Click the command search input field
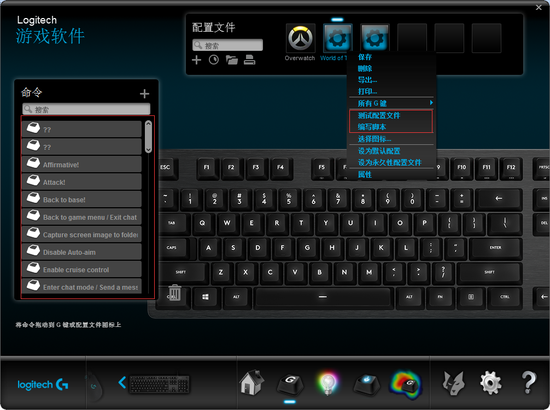The width and height of the screenshot is (550, 410). [86, 109]
